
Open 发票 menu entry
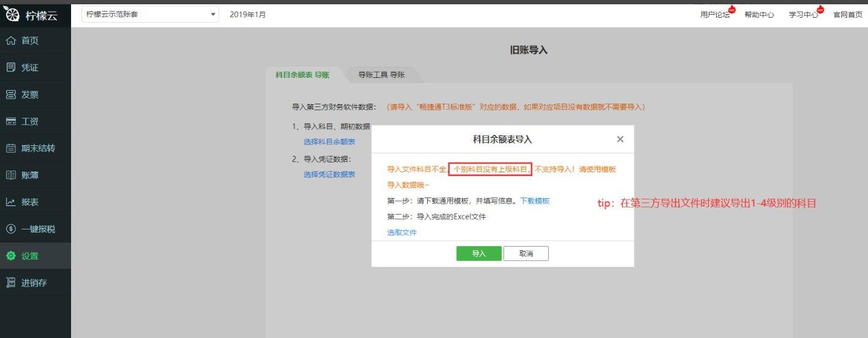36,94
